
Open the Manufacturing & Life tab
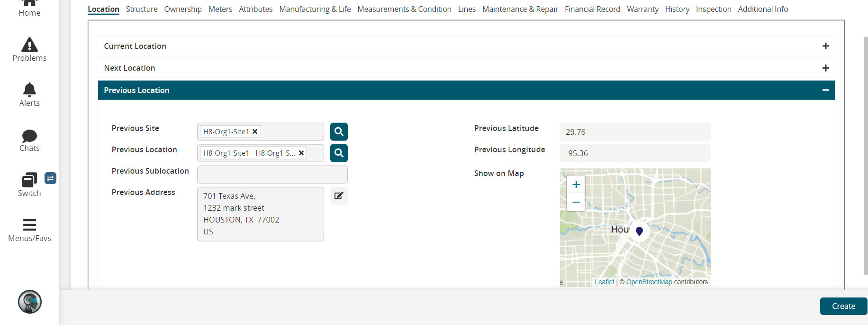tap(315, 9)
